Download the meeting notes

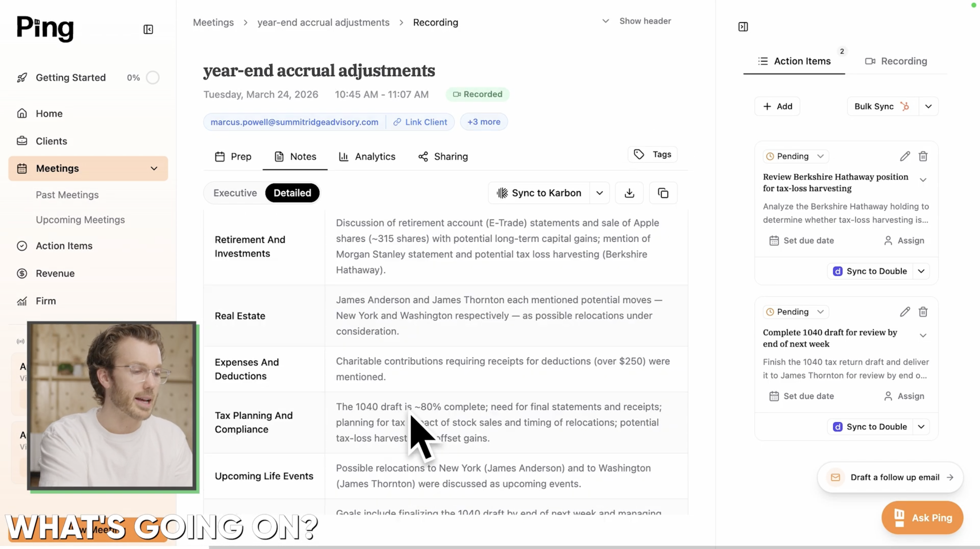(629, 193)
